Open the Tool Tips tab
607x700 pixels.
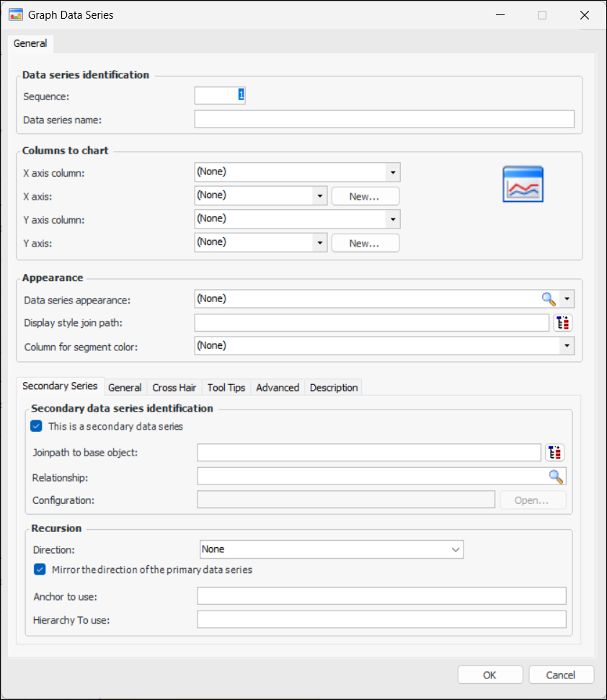226,388
